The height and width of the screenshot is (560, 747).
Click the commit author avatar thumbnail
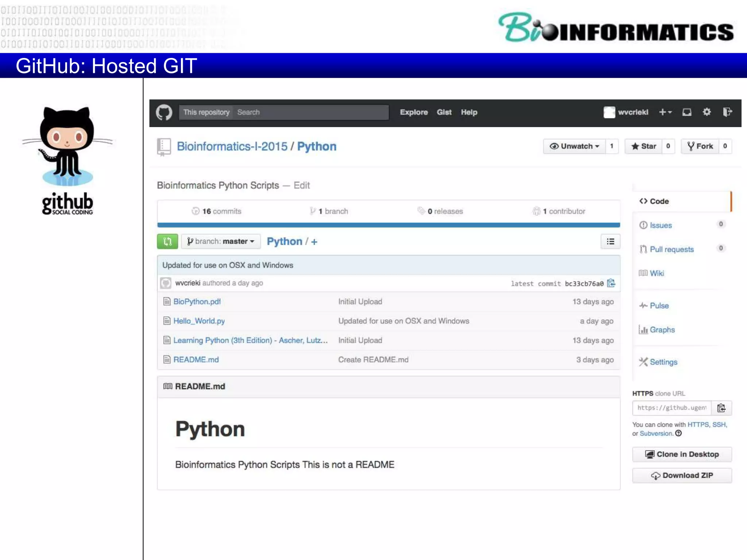(x=166, y=283)
